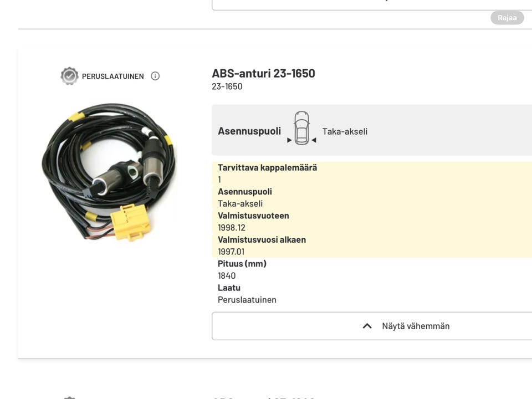
Task: Select part number 23-1650 below the title
Action: pos(227,86)
